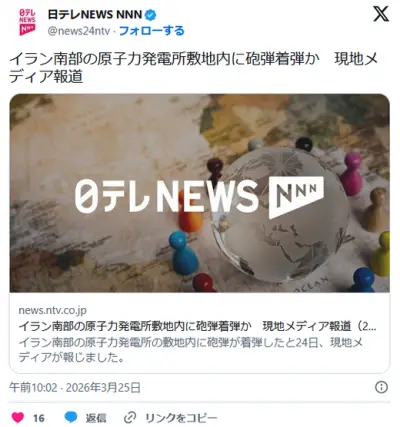Click the 日テレNEWS NNN account name
Viewport: 400px width, 427px height.
[x=95, y=14]
